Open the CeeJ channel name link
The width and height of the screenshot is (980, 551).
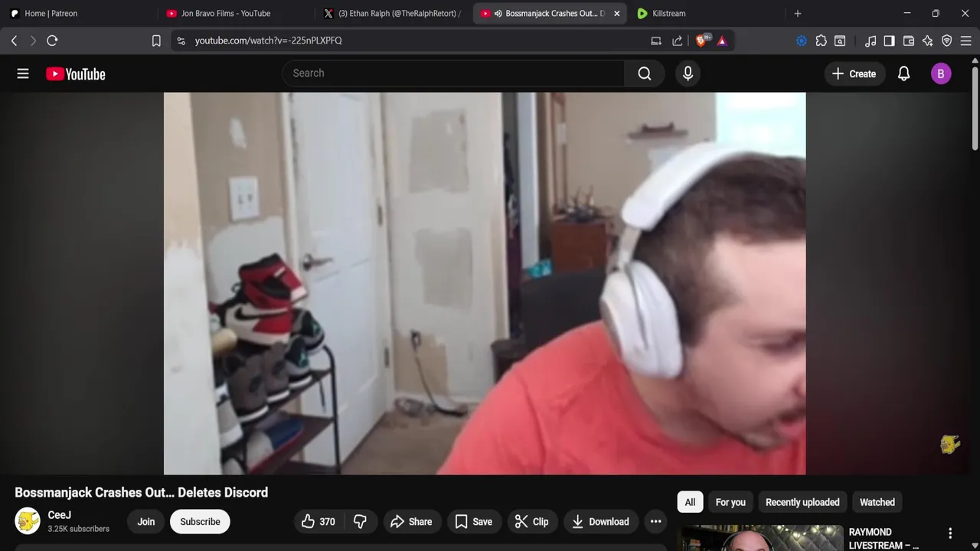tap(59, 515)
